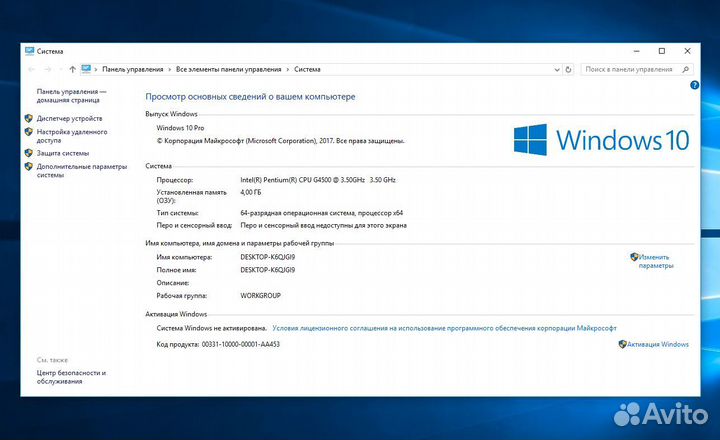Open Настройка удаленного доступа link

[72, 136]
